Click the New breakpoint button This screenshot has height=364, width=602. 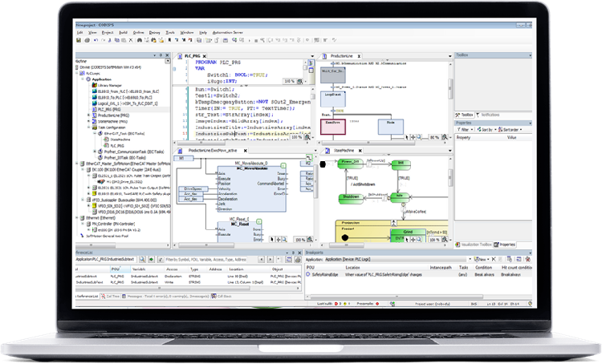(x=482, y=259)
